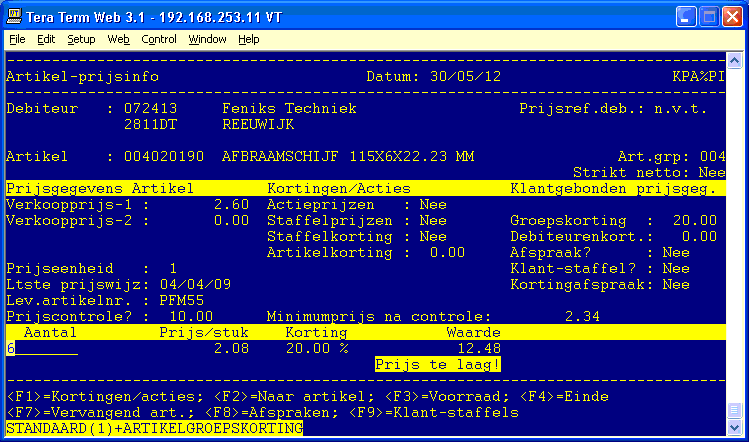Click the scrollbar up arrow
The image size is (749, 442).
[x=735, y=59]
